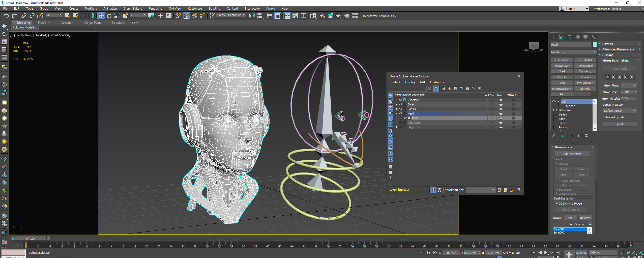Hide the Bone layer using its eye icon
The height and width of the screenshot is (258, 644).
click(400, 104)
